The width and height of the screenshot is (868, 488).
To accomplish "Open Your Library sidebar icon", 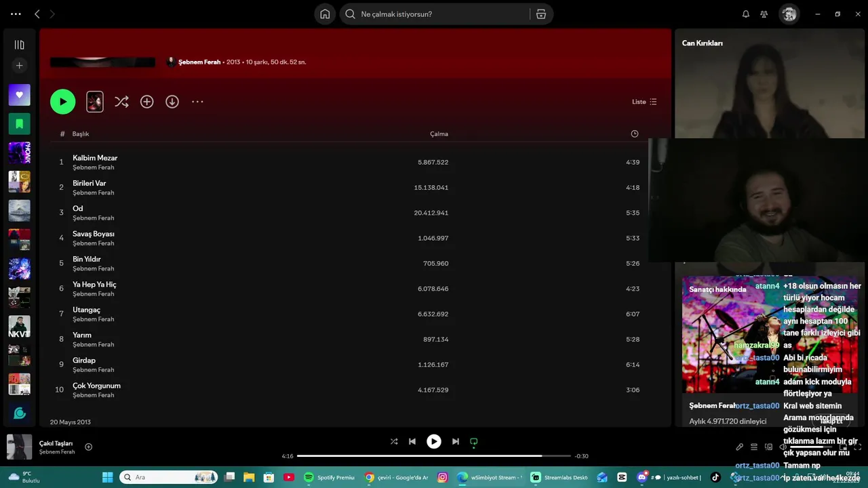I will [19, 45].
